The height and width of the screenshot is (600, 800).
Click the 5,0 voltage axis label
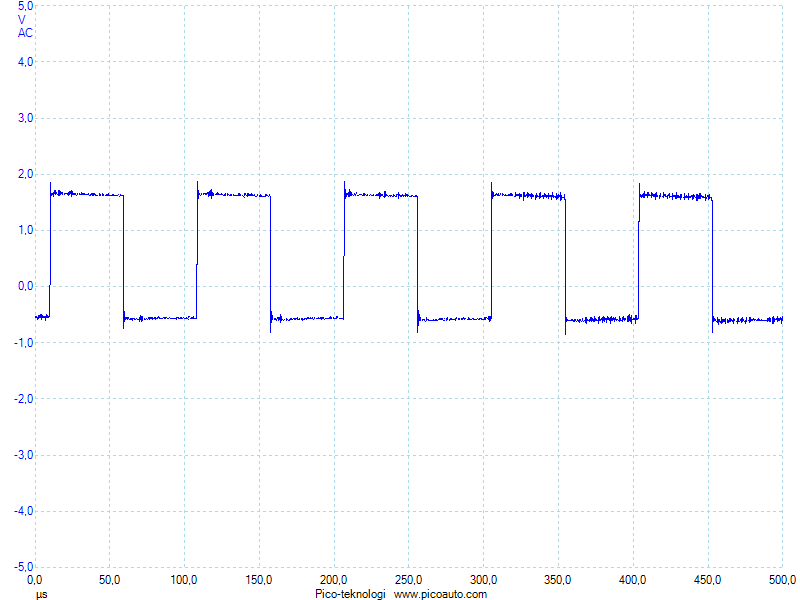click(x=26, y=6)
